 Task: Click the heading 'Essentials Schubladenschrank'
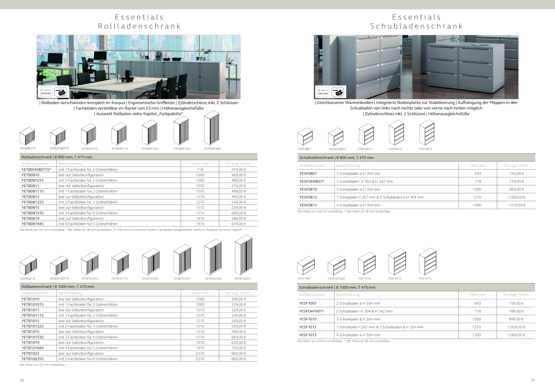tap(416, 21)
